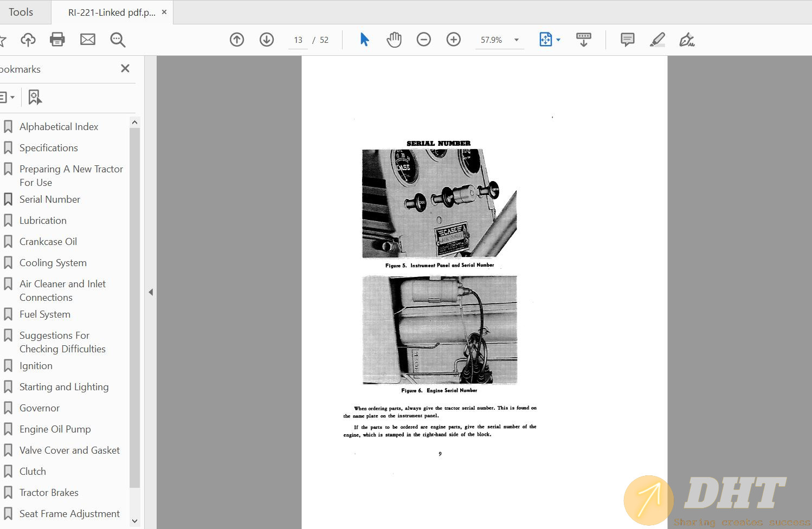Open the find text search tool
The height and width of the screenshot is (529, 812).
pyautogui.click(x=118, y=40)
